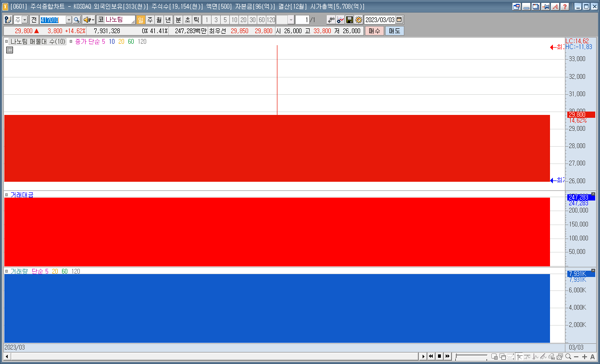Click the cascade windows icon in title bar
Screen dimensions: 600x364
tap(536, 6)
